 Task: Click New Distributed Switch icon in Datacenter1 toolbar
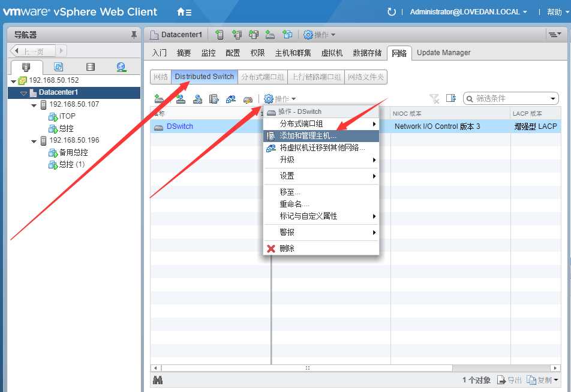coord(270,35)
